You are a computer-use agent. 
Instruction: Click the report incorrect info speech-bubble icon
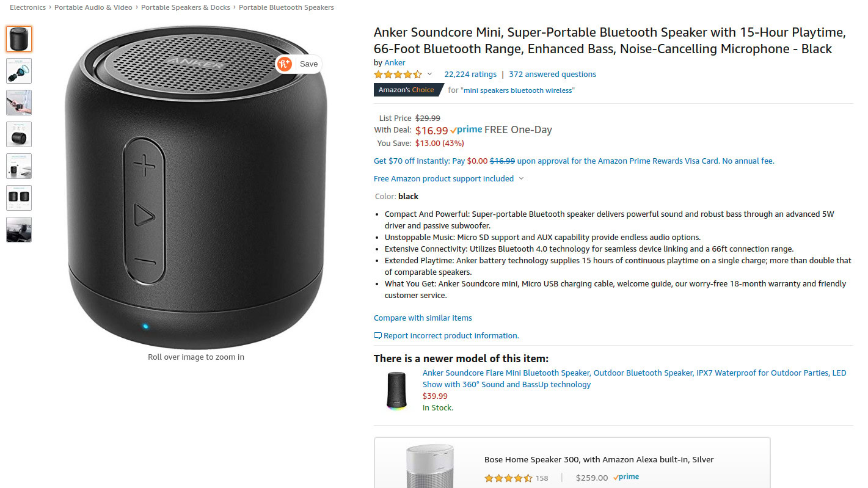click(377, 336)
